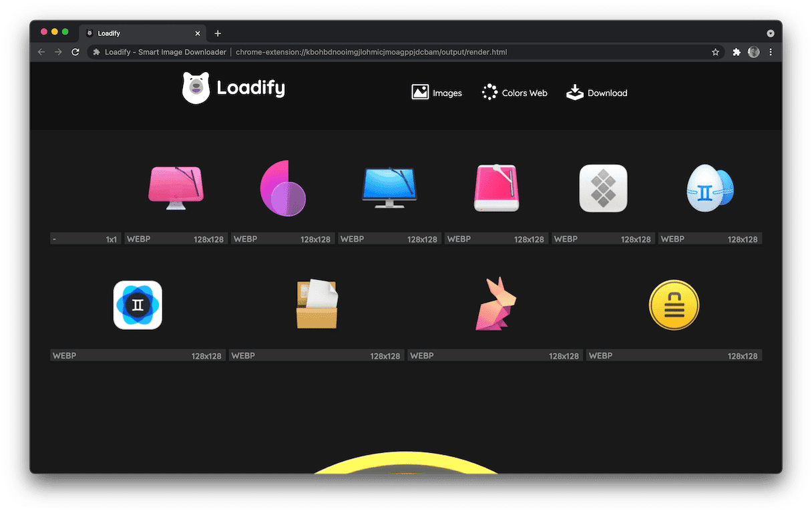Screen dimensions: 812x513
Task: Select the blue CleanMyMac monitor image
Action: coord(389,188)
